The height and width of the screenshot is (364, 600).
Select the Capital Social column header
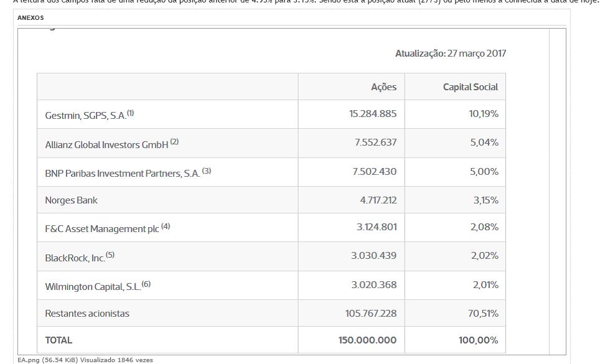coord(470,87)
